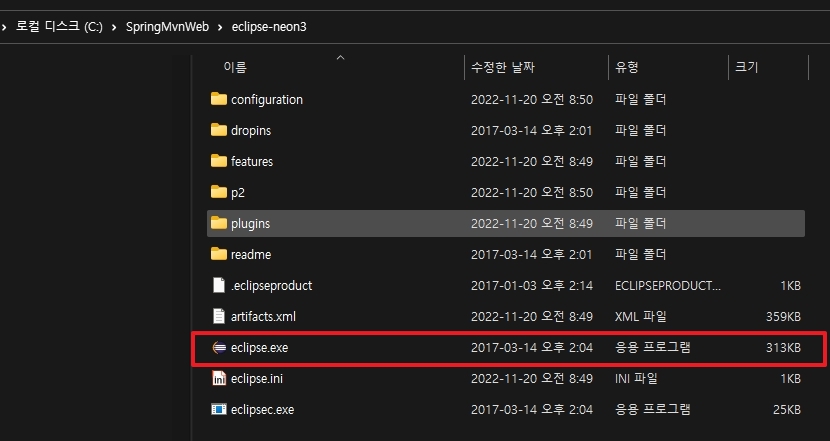The height and width of the screenshot is (441, 830).
Task: Click eclipse.exe modified date 2017-03-14 오후 2:04
Action: (x=531, y=348)
